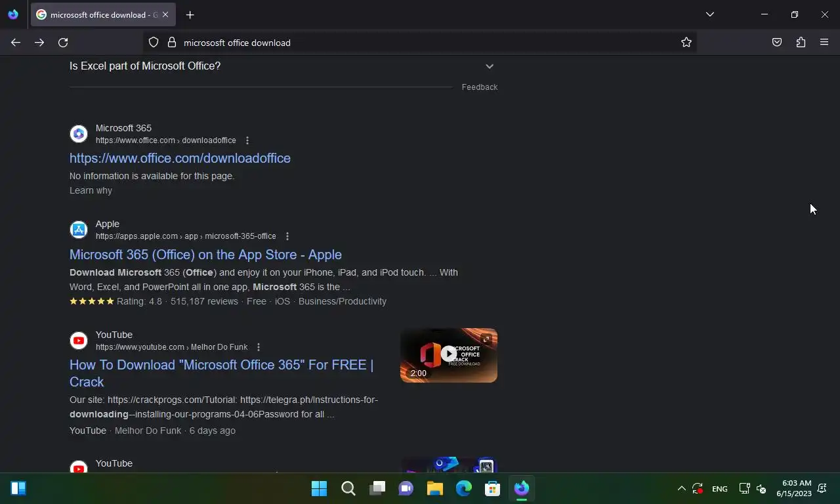Click '515,187 reviews' text
This screenshot has height=504, width=840.
[x=204, y=301]
